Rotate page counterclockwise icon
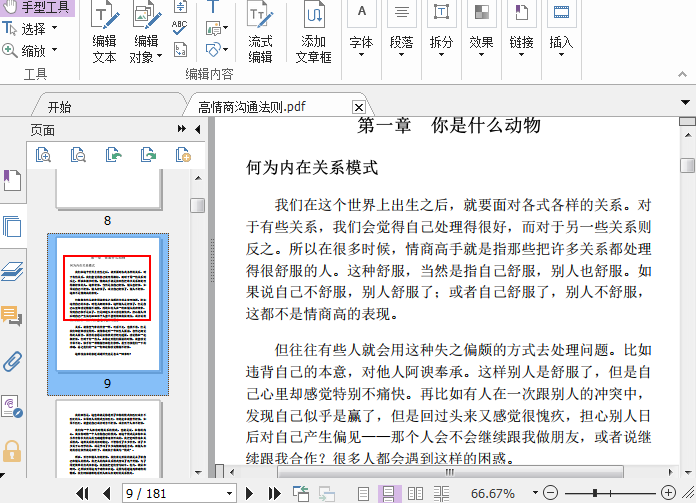Screen dimensions: 696x503 tap(114, 155)
